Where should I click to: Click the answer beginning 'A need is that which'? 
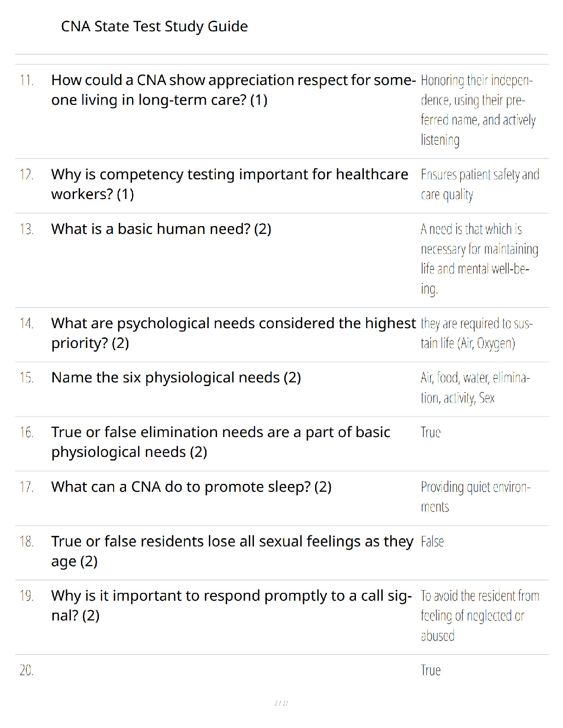click(x=479, y=259)
